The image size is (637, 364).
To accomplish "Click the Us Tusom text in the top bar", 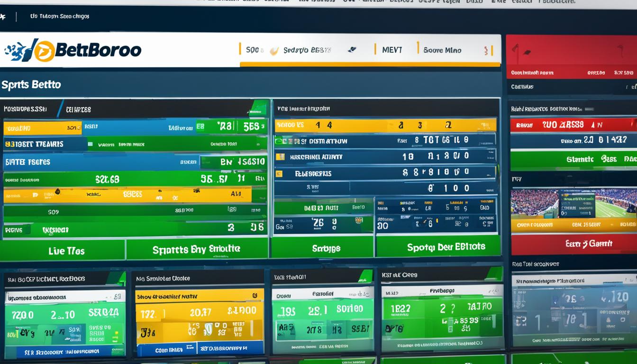I will pyautogui.click(x=60, y=16).
